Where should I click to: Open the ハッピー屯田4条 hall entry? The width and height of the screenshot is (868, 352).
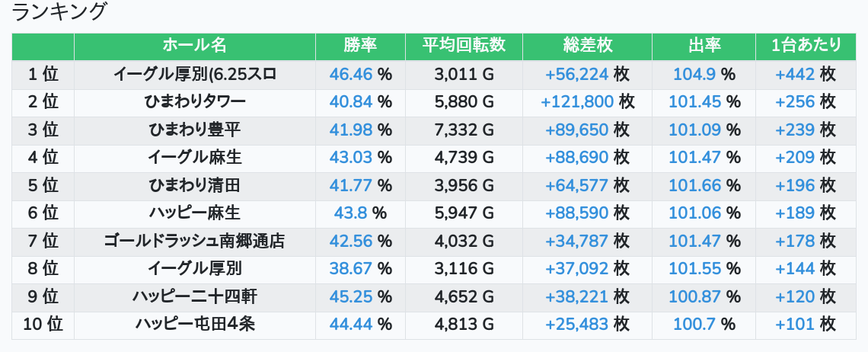tap(195, 325)
